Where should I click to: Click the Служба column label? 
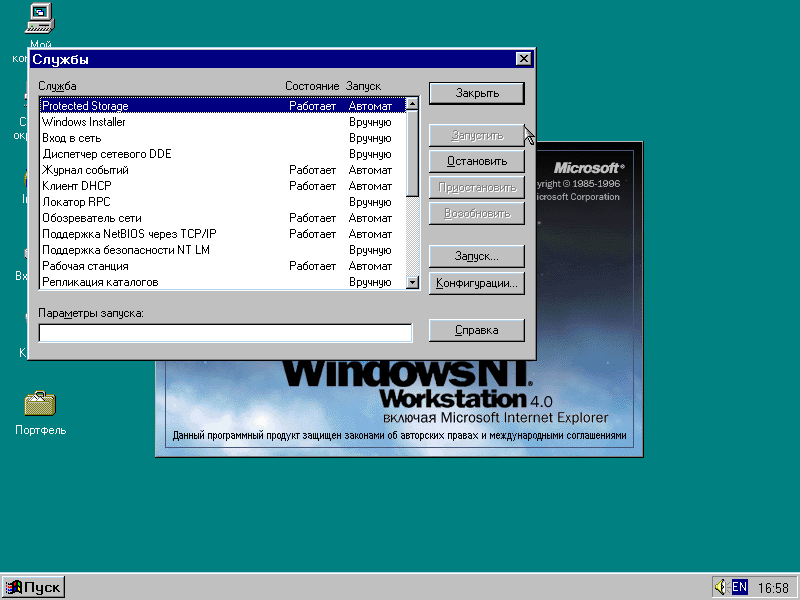[57, 86]
